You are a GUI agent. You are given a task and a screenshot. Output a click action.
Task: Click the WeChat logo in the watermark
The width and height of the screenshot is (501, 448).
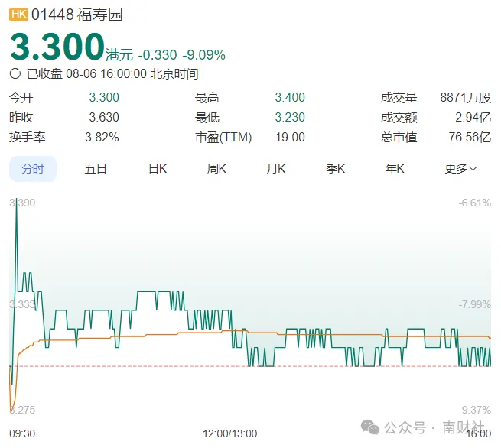pos(371,427)
